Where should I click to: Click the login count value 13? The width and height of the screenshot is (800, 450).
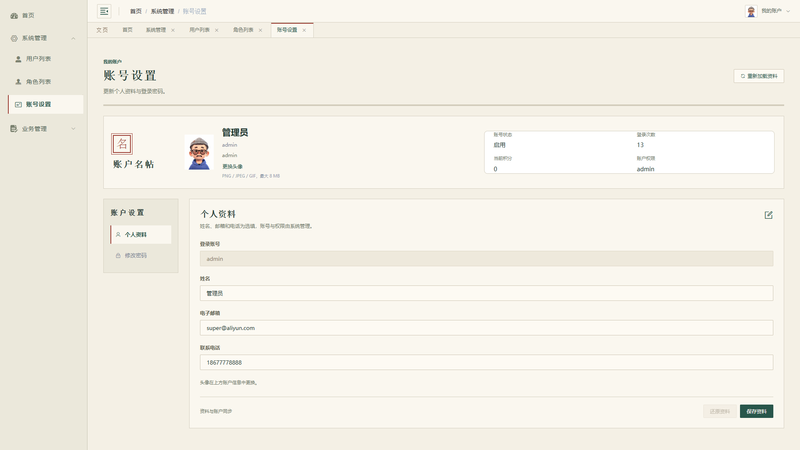click(640, 145)
